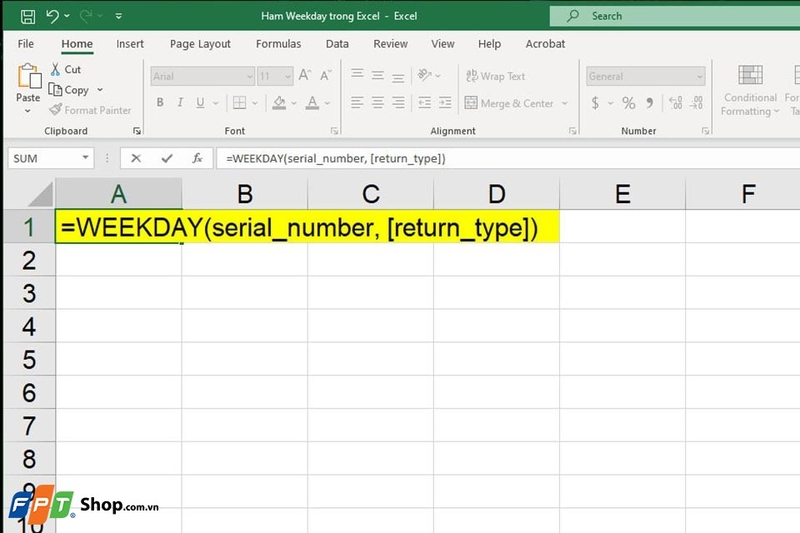Switch to the Data tab
The width and height of the screenshot is (800, 533).
point(337,44)
